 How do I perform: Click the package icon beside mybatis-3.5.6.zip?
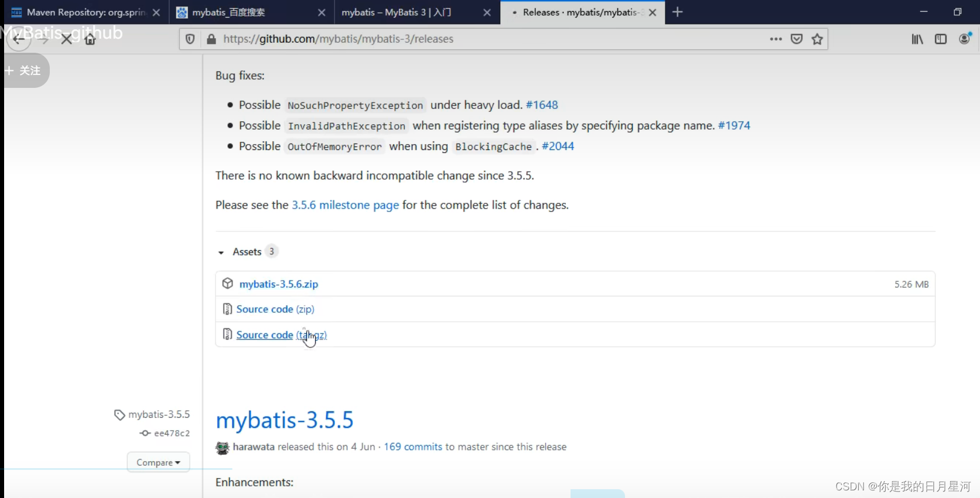click(x=228, y=284)
